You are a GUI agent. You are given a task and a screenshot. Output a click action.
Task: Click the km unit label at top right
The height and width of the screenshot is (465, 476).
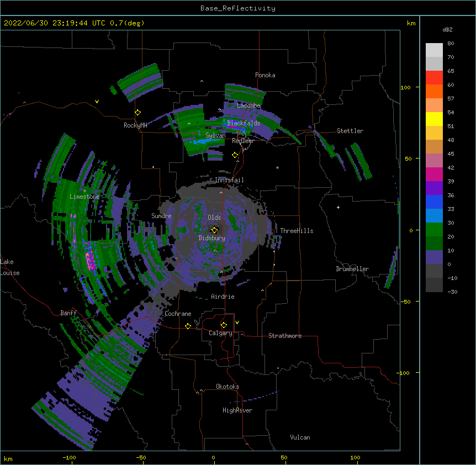pyautogui.click(x=411, y=23)
